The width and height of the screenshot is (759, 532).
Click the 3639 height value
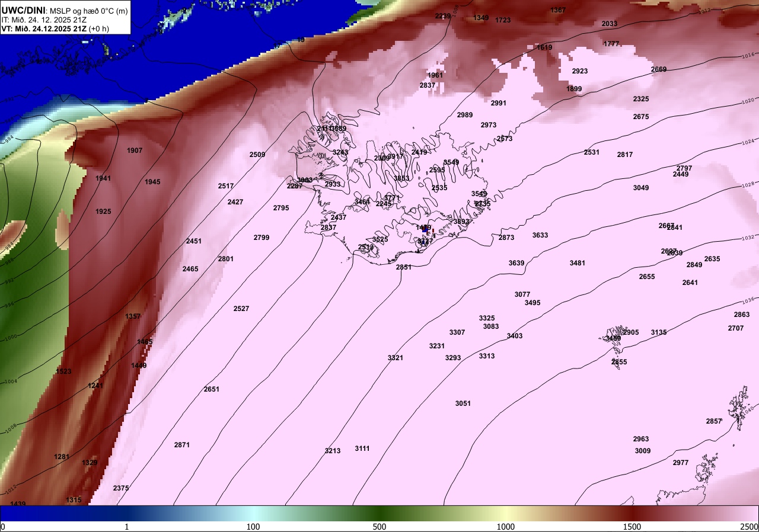(516, 263)
